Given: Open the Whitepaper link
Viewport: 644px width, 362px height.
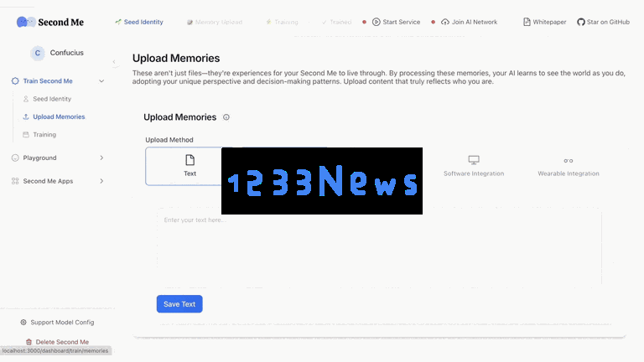Looking at the screenshot, I should point(544,22).
